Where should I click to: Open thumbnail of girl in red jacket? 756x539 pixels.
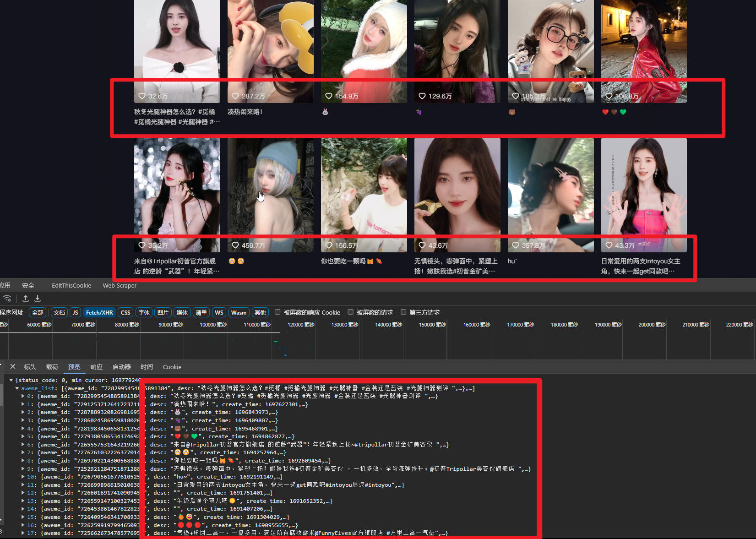(x=644, y=51)
